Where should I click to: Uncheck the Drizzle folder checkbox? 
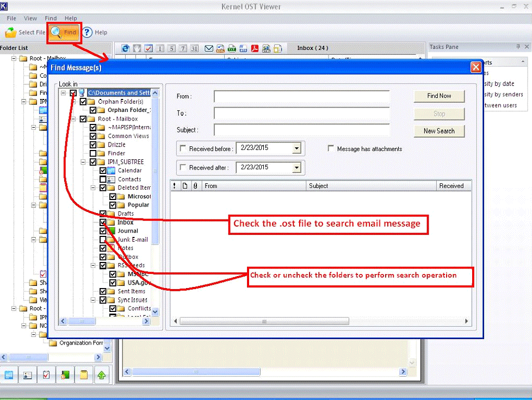(x=93, y=145)
